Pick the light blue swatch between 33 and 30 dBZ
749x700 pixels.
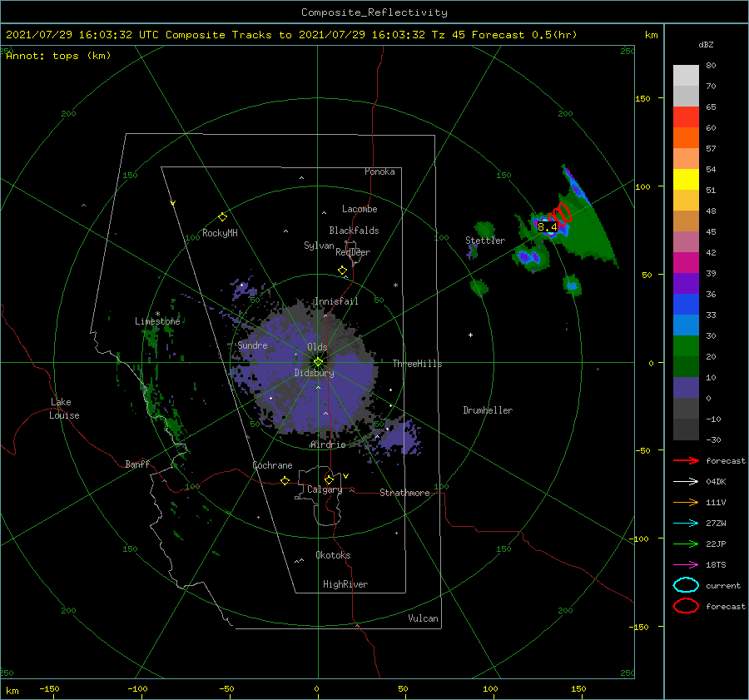[686, 325]
